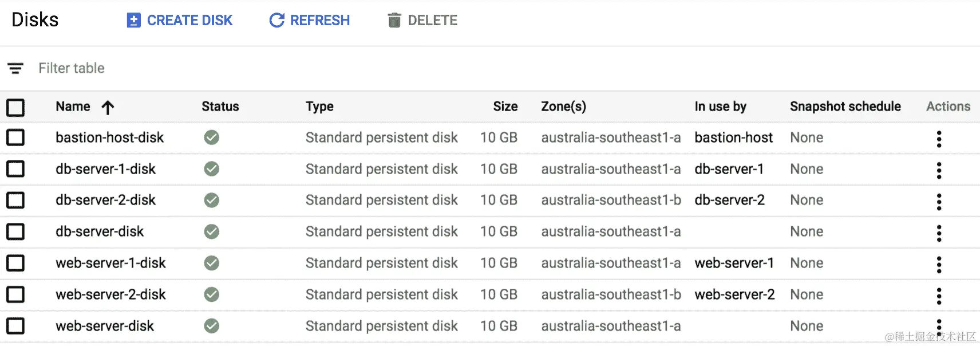Image resolution: width=980 pixels, height=346 pixels.
Task: Check the box for db-server-1-disk
Action: [x=15, y=169]
